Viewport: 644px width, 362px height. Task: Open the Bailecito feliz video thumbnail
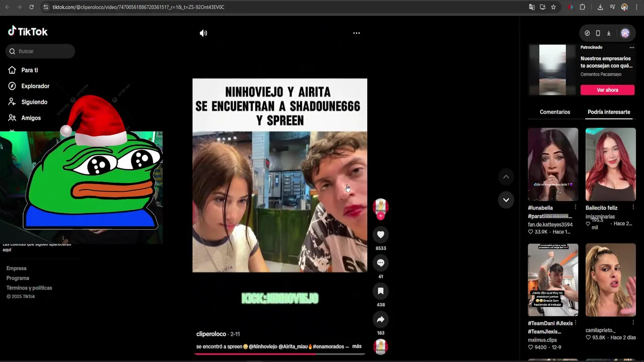point(611,164)
